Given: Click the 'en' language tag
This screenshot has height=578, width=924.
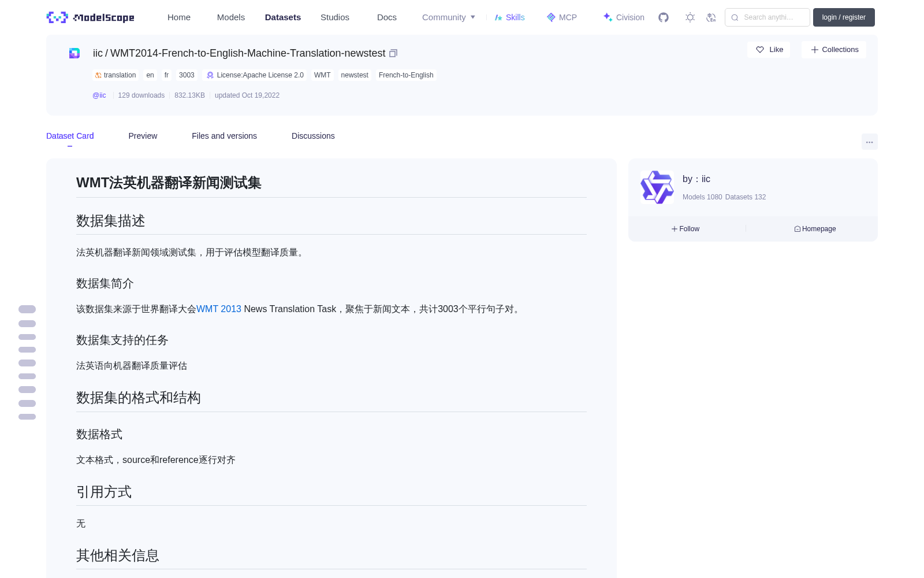Looking at the screenshot, I should coord(150,75).
